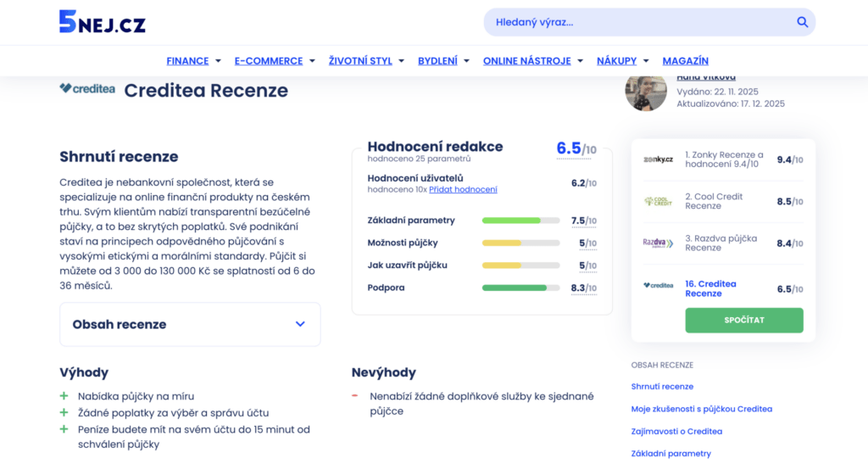868x464 pixels.
Task: Click the Razdva logo in the ranking list
Action: click(x=658, y=243)
